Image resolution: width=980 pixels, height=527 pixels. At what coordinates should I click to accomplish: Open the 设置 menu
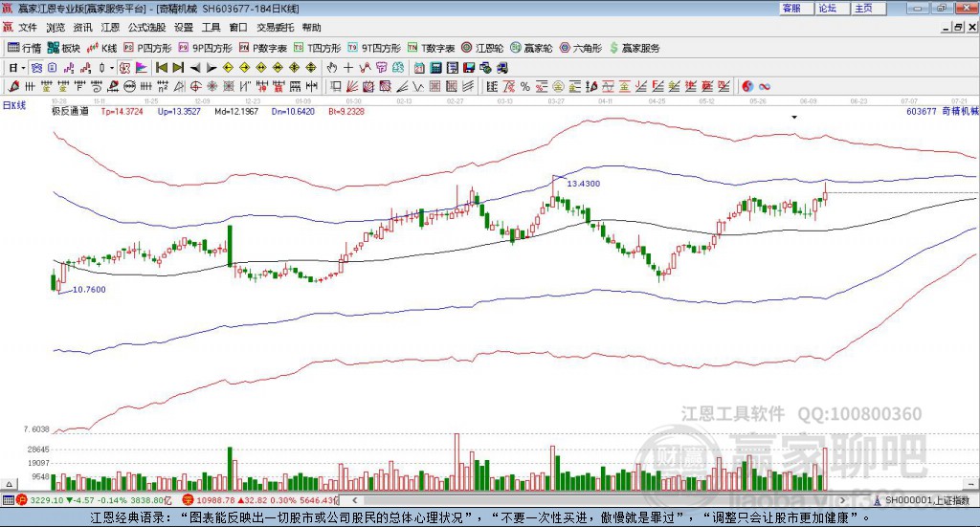(x=184, y=28)
